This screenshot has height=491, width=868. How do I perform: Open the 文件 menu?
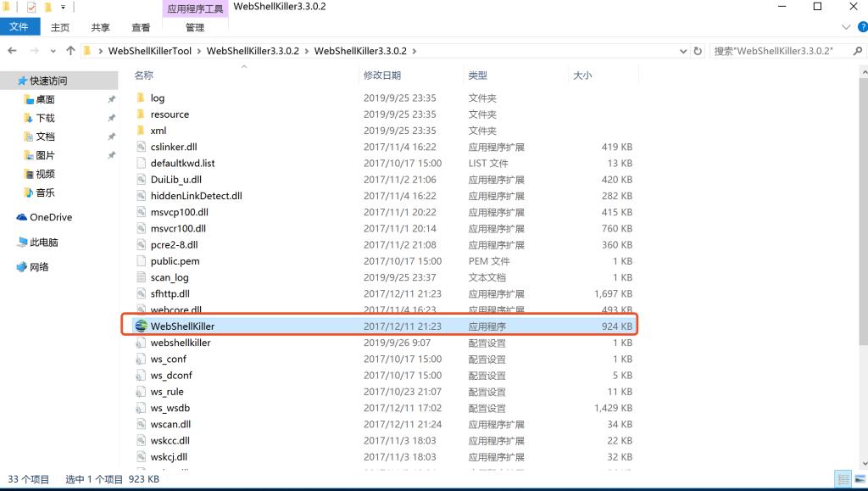click(19, 27)
